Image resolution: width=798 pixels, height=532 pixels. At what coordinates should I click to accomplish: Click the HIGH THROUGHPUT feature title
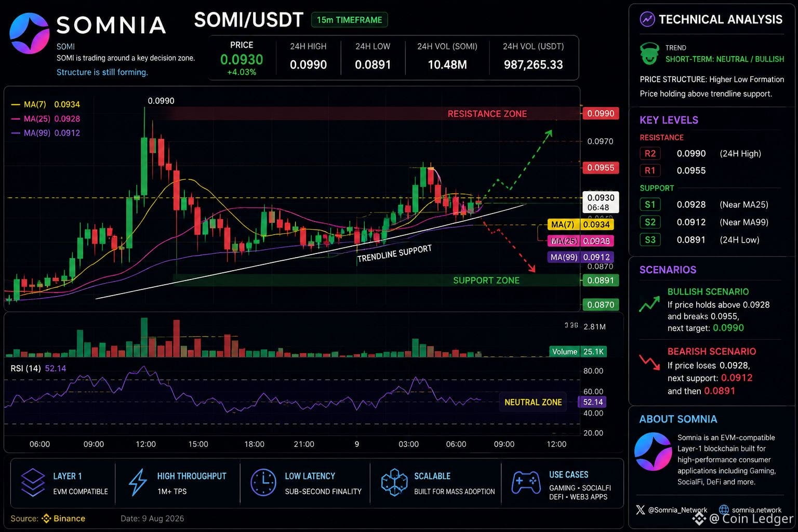point(192,476)
